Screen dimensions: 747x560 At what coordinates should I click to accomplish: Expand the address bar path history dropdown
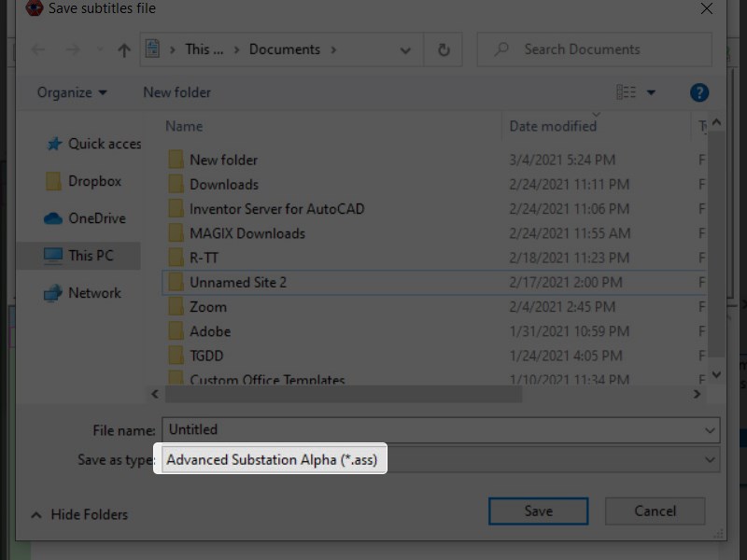(405, 50)
